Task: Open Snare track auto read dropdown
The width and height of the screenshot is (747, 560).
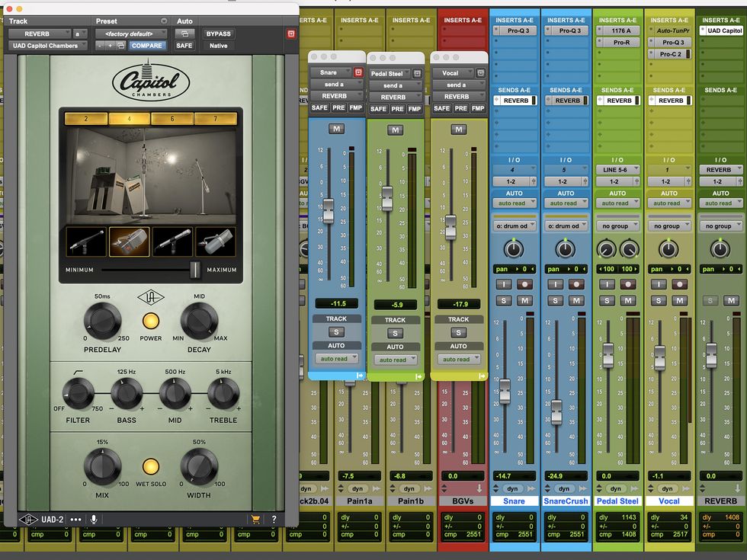Action: (514, 203)
